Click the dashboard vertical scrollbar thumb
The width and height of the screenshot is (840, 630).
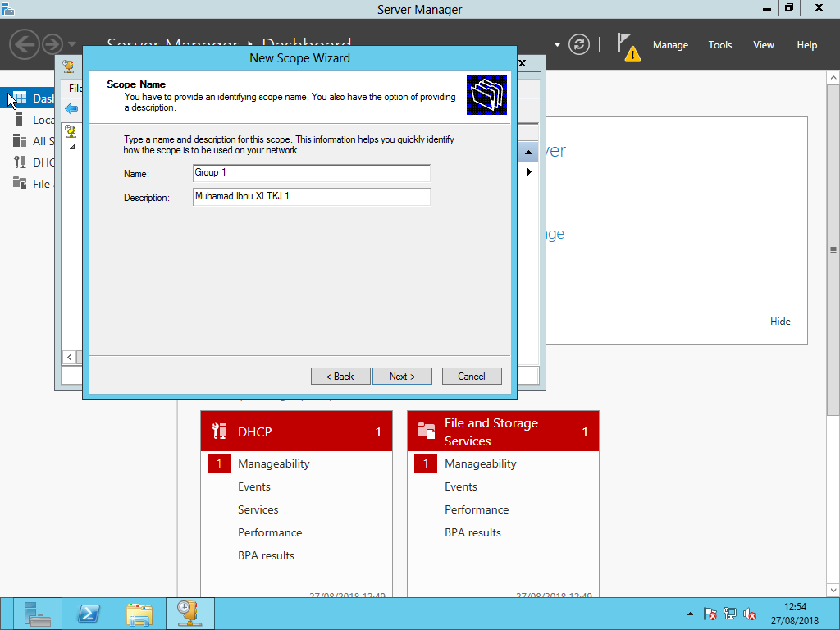click(x=833, y=249)
